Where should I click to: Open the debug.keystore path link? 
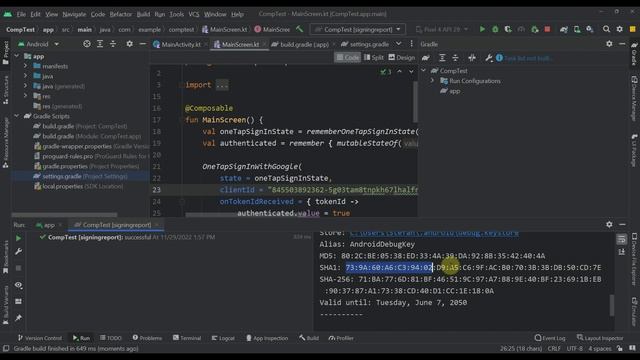[434, 233]
